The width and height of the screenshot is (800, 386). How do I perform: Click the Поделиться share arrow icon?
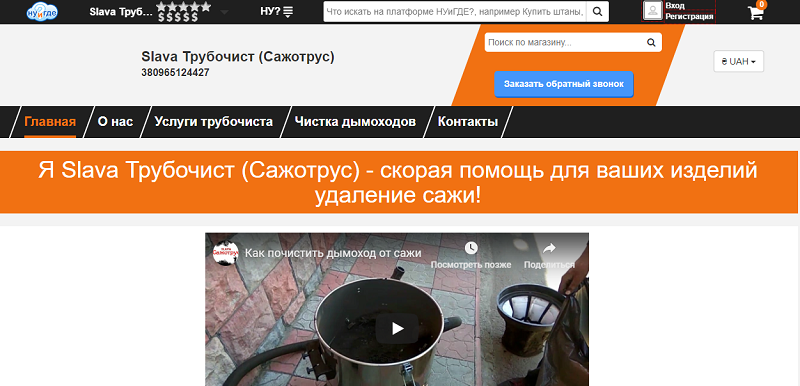[549, 248]
